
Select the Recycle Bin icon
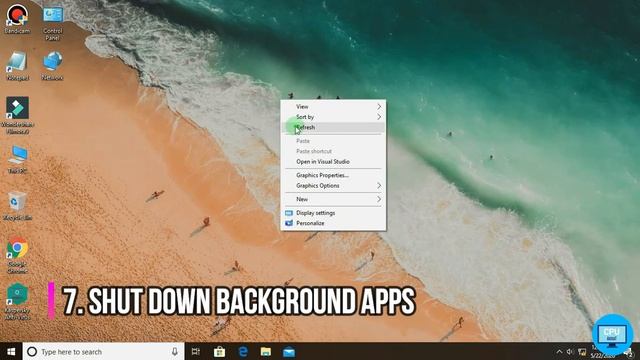coord(17,206)
